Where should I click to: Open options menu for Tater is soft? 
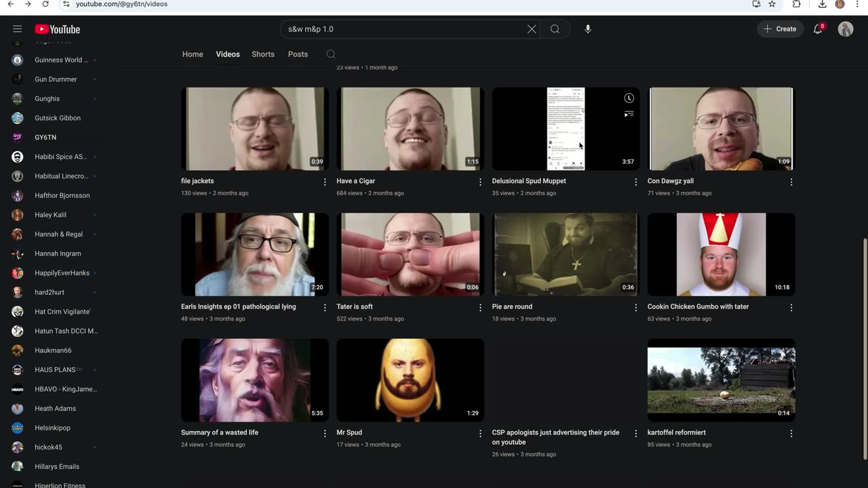coord(480,308)
